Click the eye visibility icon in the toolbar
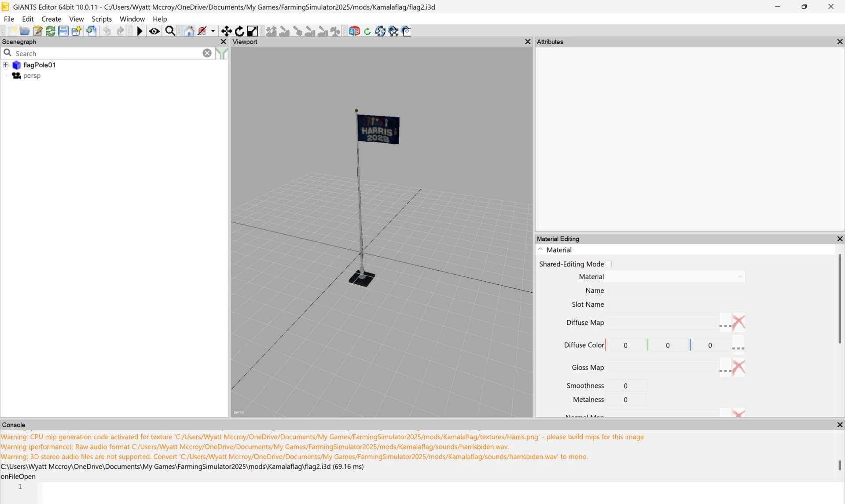This screenshot has width=845, height=504. [x=154, y=31]
